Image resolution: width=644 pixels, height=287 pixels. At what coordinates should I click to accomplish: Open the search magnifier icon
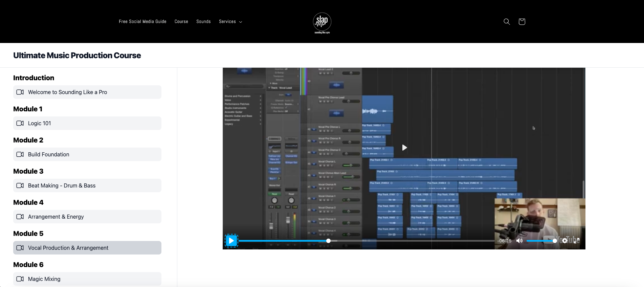click(507, 22)
